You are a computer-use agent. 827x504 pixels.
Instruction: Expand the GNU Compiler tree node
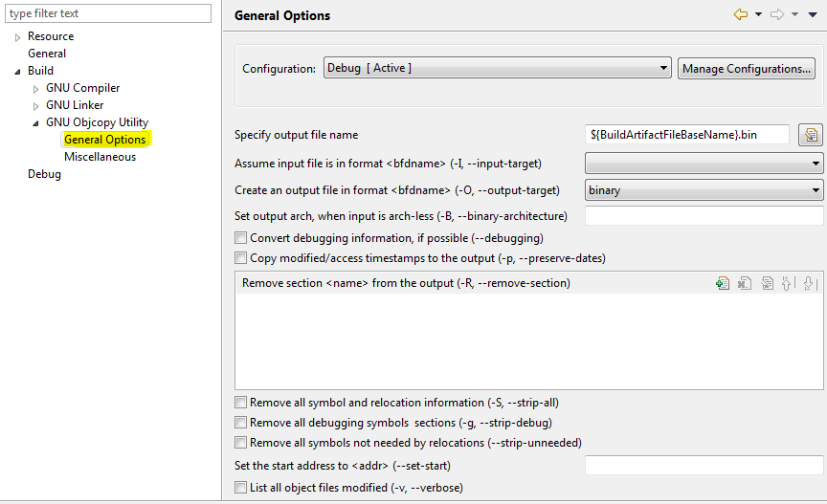point(36,89)
